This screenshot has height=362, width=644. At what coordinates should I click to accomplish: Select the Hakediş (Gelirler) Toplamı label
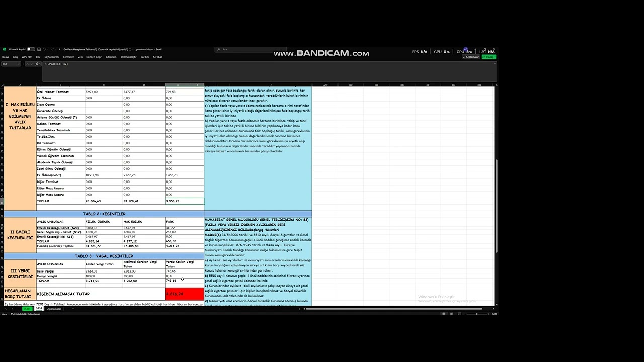60,246
